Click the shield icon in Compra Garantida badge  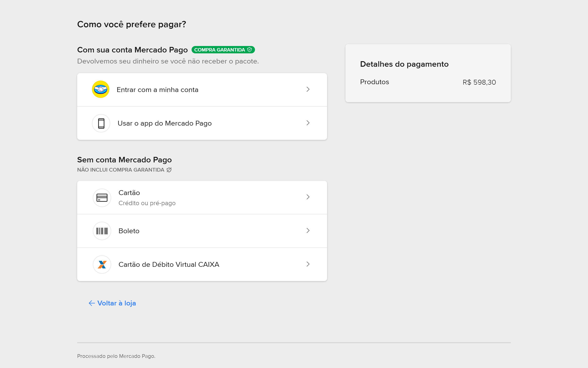249,50
